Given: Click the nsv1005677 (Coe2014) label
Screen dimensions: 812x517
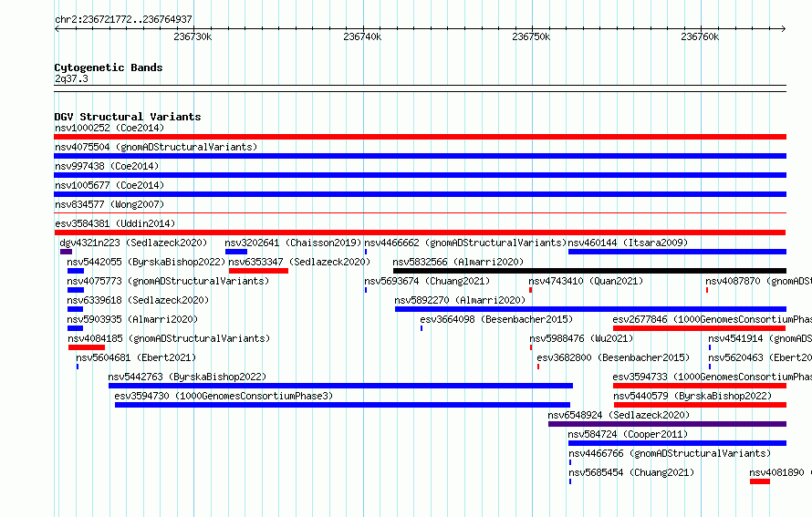Looking at the screenshot, I should point(109,185).
